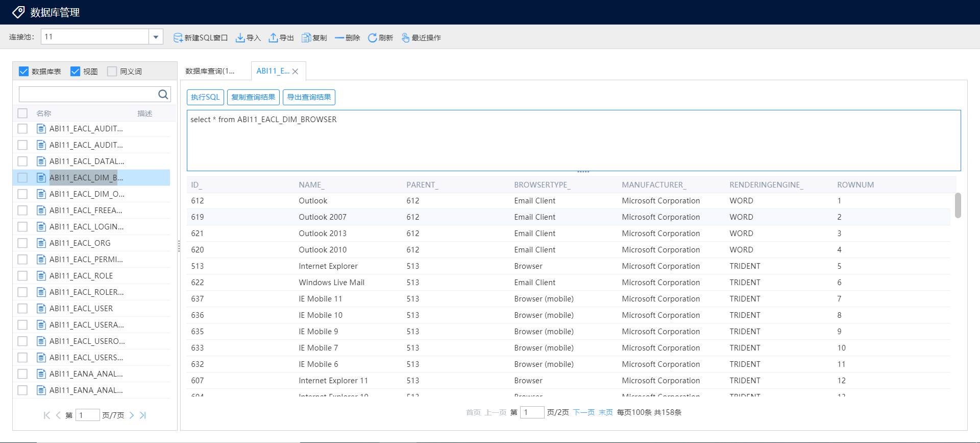
Task: Click the Export (导出) toolbar icon
Action: [x=274, y=38]
